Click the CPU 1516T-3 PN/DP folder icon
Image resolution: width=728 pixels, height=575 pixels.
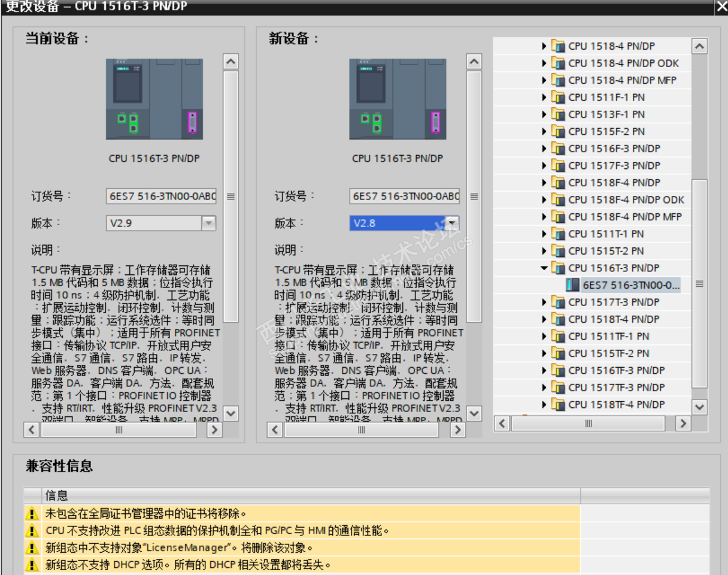pyautogui.click(x=558, y=268)
